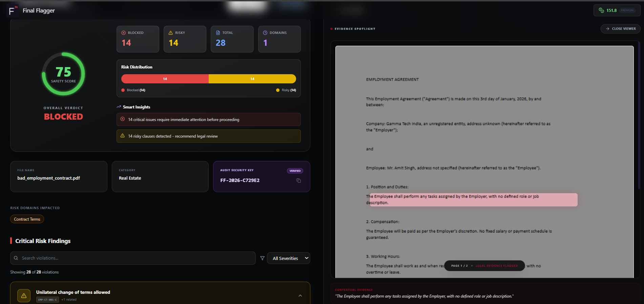Click the FF-2026-C729E2 key text
644x304 pixels.
[x=240, y=180]
